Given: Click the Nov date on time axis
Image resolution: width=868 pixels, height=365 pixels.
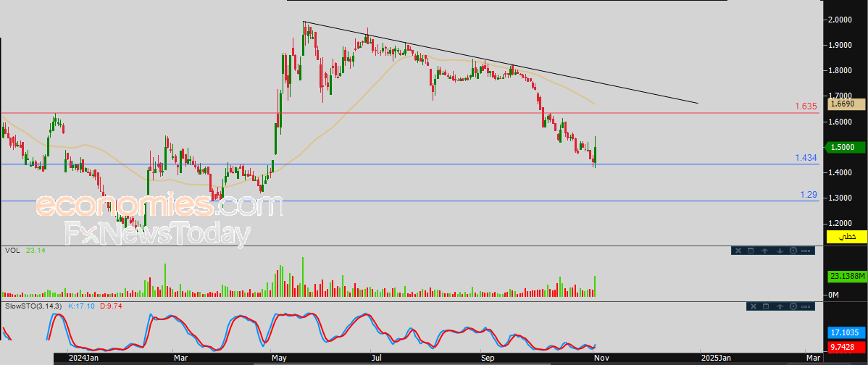Looking at the screenshot, I should [601, 358].
